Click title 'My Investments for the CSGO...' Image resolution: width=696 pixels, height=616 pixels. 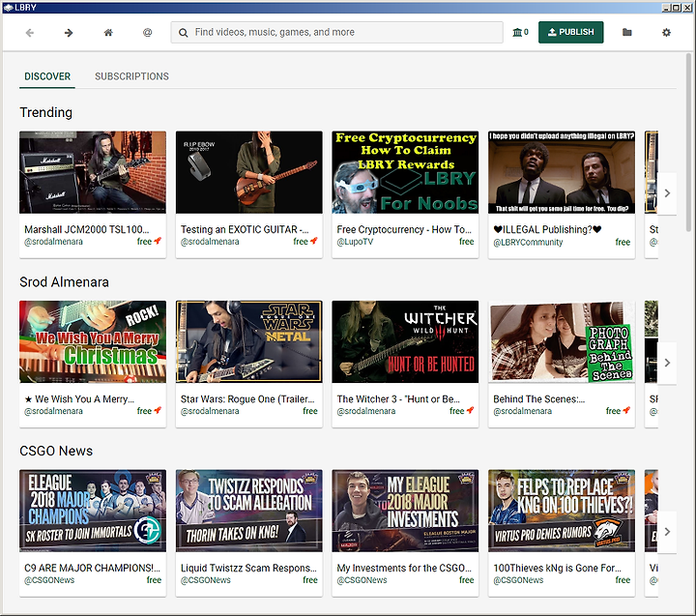pos(404,568)
